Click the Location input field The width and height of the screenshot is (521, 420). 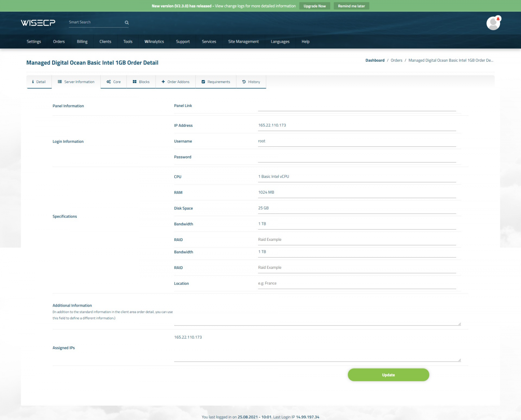[357, 283]
